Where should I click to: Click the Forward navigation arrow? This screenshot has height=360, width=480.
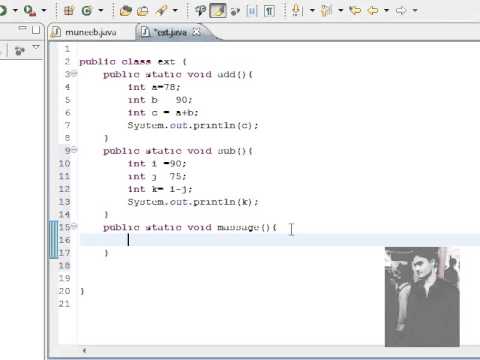tap(401, 11)
